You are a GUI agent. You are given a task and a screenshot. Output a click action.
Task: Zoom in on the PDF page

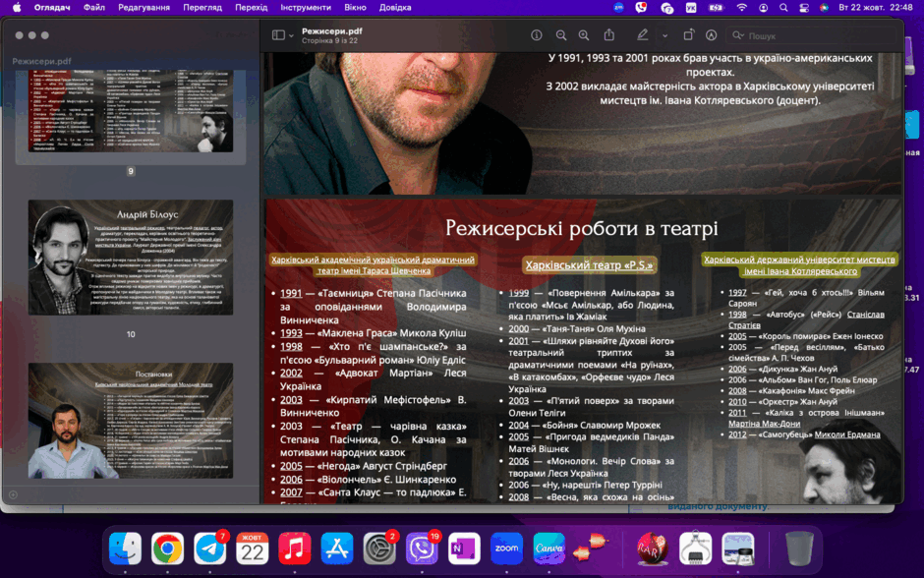coord(583,35)
